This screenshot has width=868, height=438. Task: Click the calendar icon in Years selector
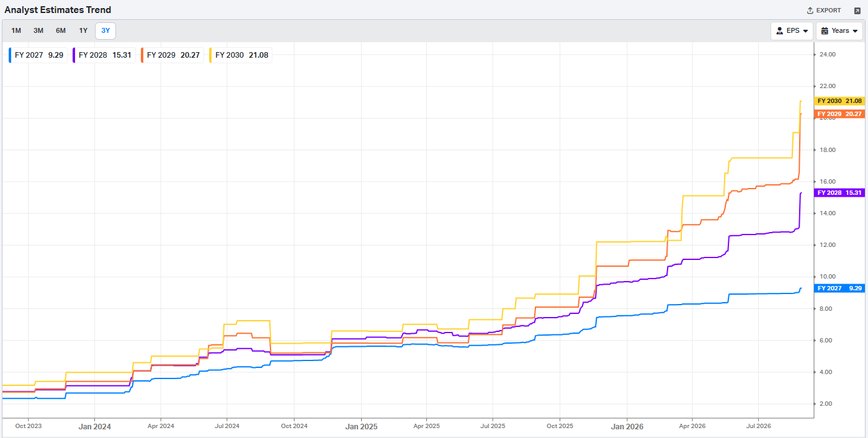[825, 31]
